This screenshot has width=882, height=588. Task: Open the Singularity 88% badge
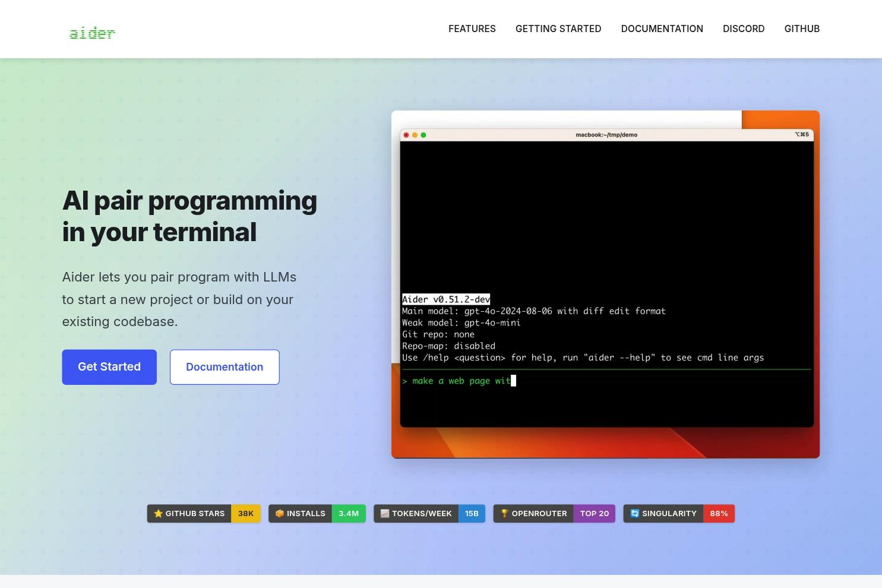[x=679, y=514]
